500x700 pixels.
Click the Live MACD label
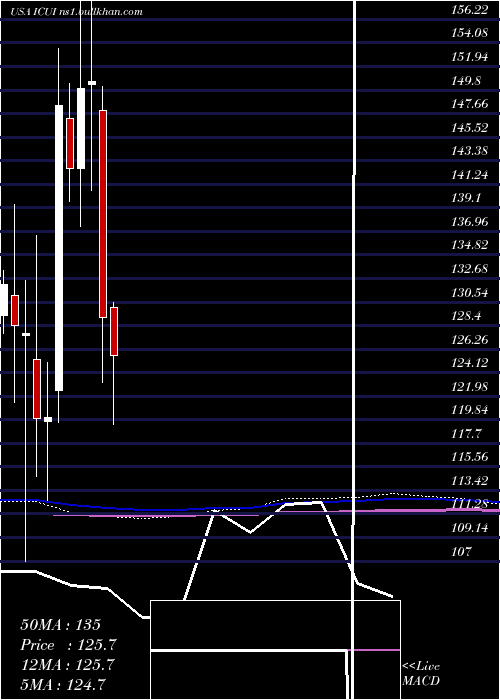[x=421, y=674]
